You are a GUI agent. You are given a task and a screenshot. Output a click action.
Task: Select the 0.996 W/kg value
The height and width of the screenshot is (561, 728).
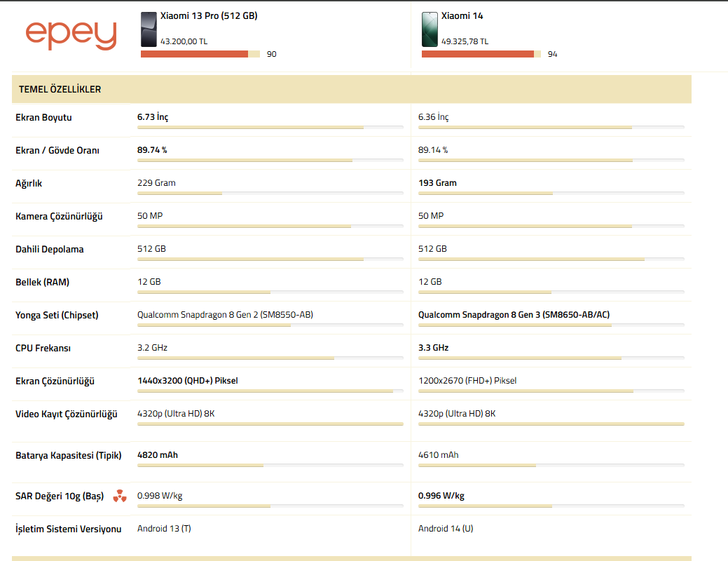[441, 496]
